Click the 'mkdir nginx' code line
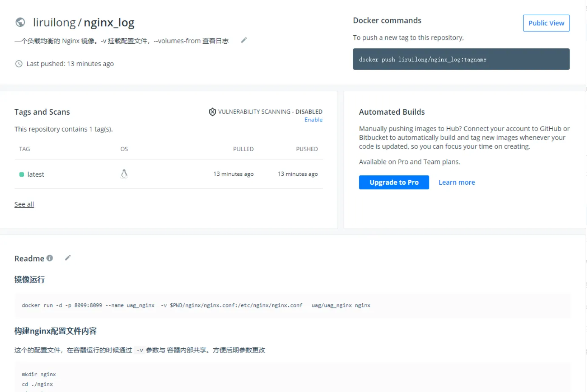 (x=39, y=375)
